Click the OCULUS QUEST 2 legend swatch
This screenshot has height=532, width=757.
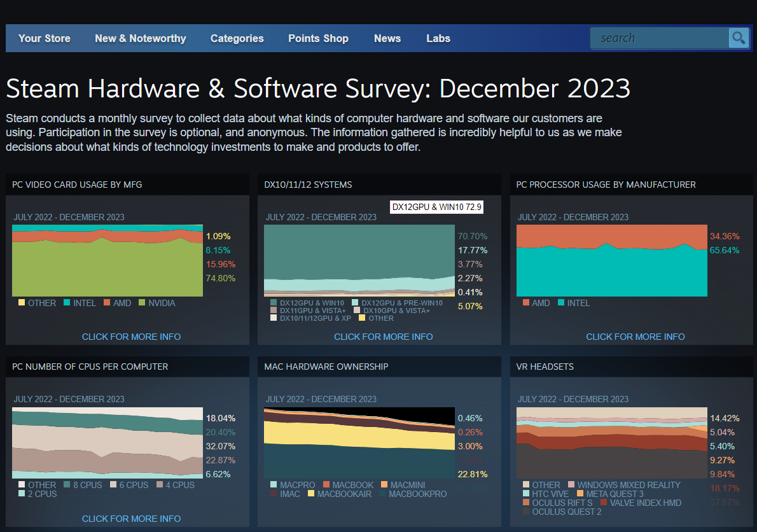pos(525,511)
